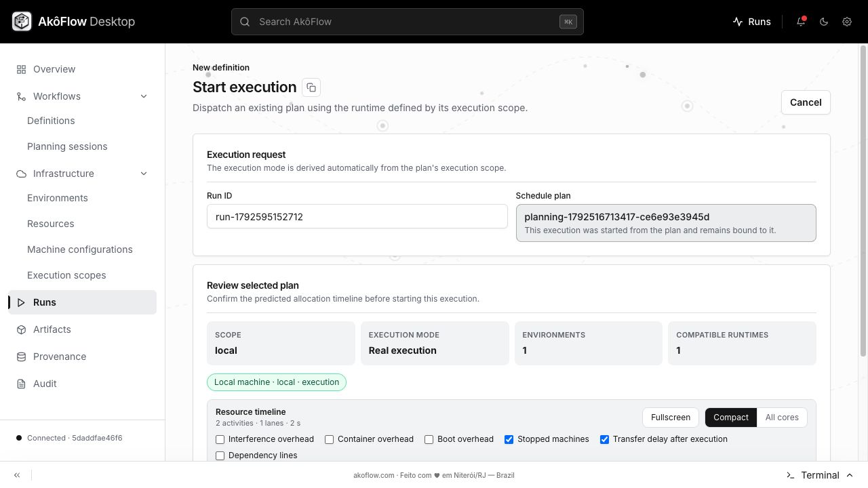The image size is (868, 488).
Task: Collapse the Workflows section chevron
Action: point(144,96)
